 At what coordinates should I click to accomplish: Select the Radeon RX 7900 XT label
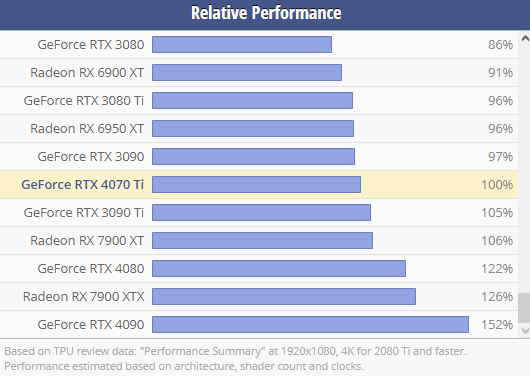tap(87, 241)
